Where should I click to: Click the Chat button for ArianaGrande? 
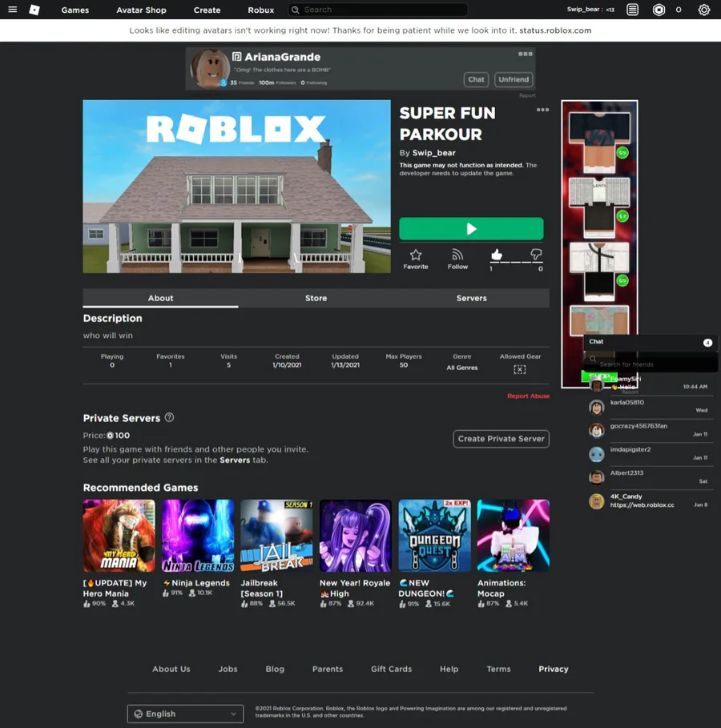[x=476, y=79]
